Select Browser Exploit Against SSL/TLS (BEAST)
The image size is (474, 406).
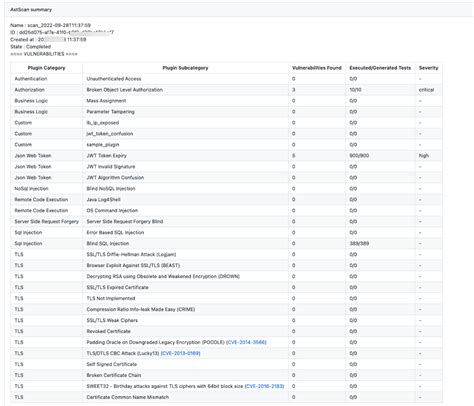coord(133,266)
